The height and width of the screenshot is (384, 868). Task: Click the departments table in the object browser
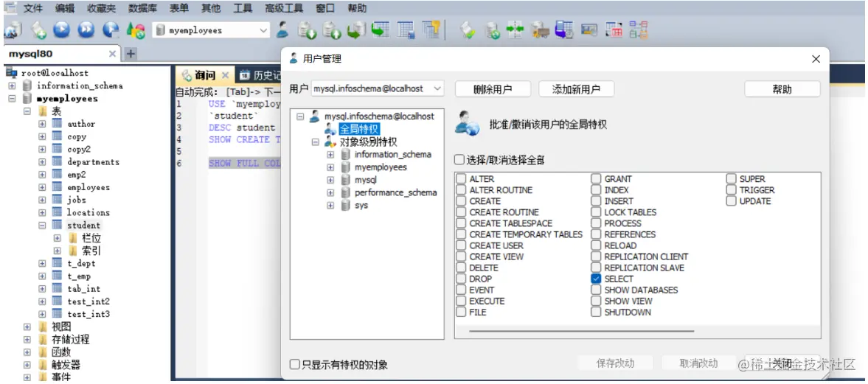(x=93, y=162)
